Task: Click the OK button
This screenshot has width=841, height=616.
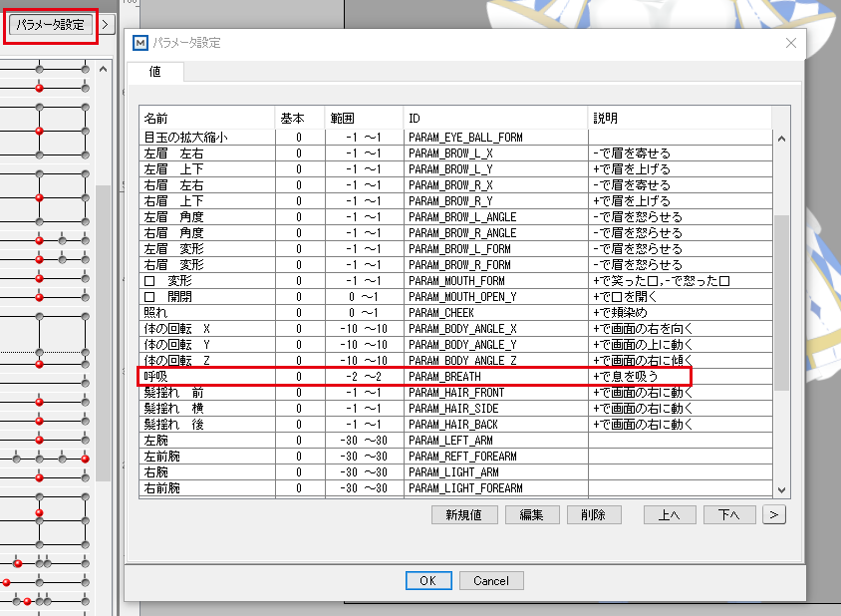Action: [428, 580]
